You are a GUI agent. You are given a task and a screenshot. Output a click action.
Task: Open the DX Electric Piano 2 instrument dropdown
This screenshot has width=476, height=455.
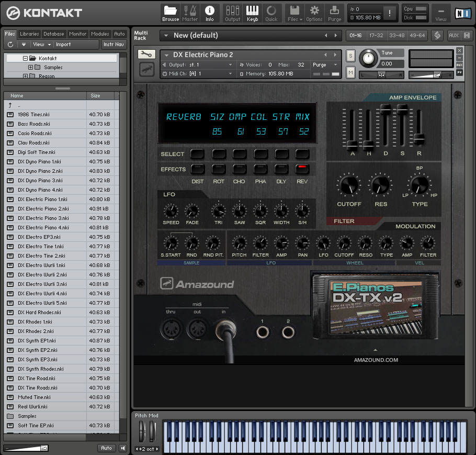[x=166, y=55]
